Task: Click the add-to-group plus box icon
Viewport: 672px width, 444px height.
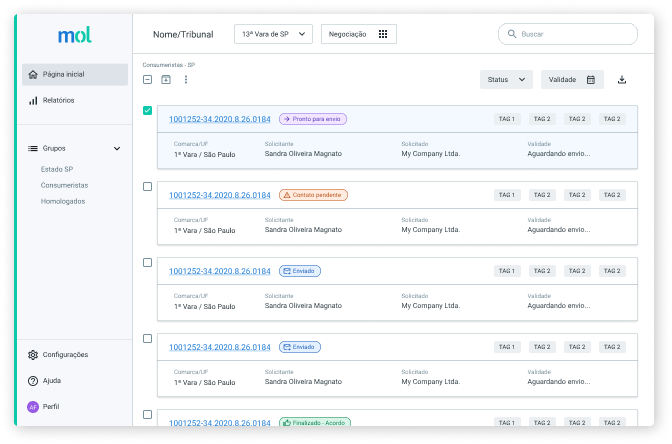Action: [166, 80]
